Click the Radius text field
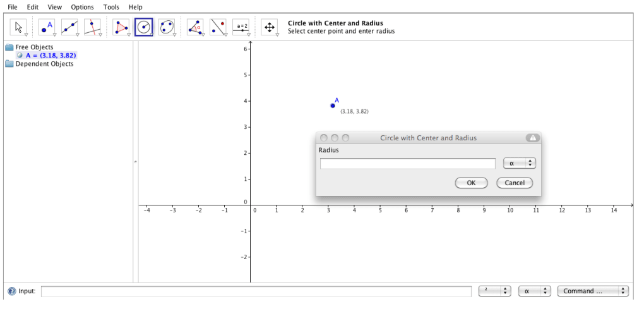This screenshot has width=644, height=311. 407,164
